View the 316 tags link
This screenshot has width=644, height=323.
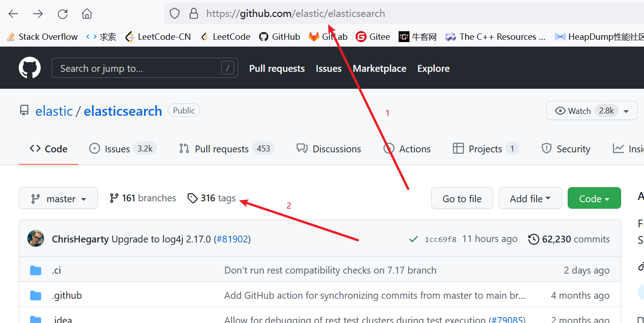click(x=212, y=198)
